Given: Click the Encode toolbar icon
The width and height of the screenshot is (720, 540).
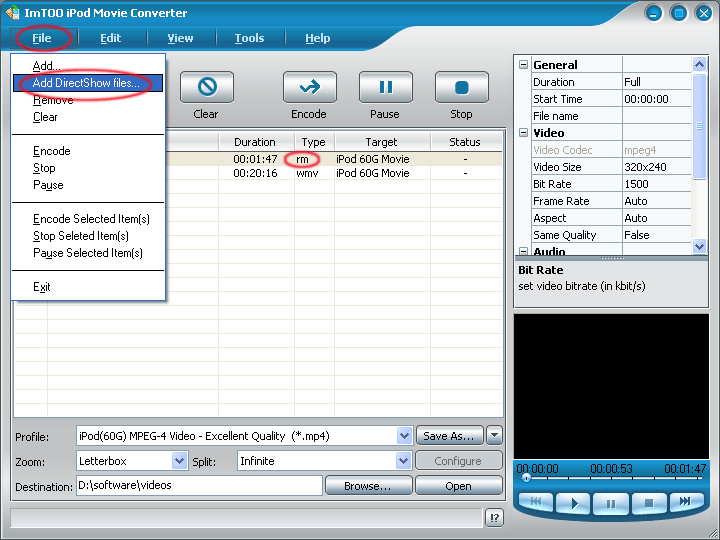Looking at the screenshot, I should (309, 87).
